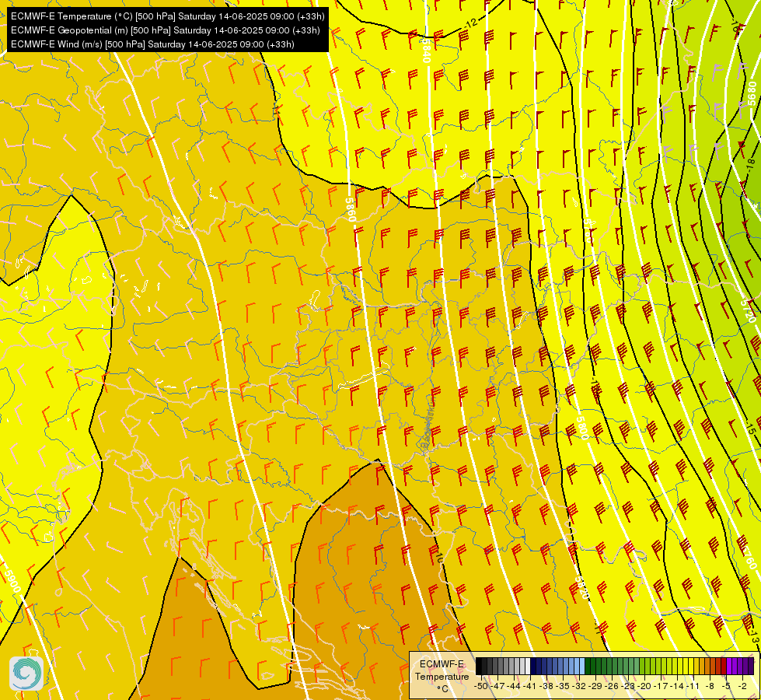Image resolution: width=761 pixels, height=700 pixels.
Task: Click the swirl logo icon
Action: point(26,674)
